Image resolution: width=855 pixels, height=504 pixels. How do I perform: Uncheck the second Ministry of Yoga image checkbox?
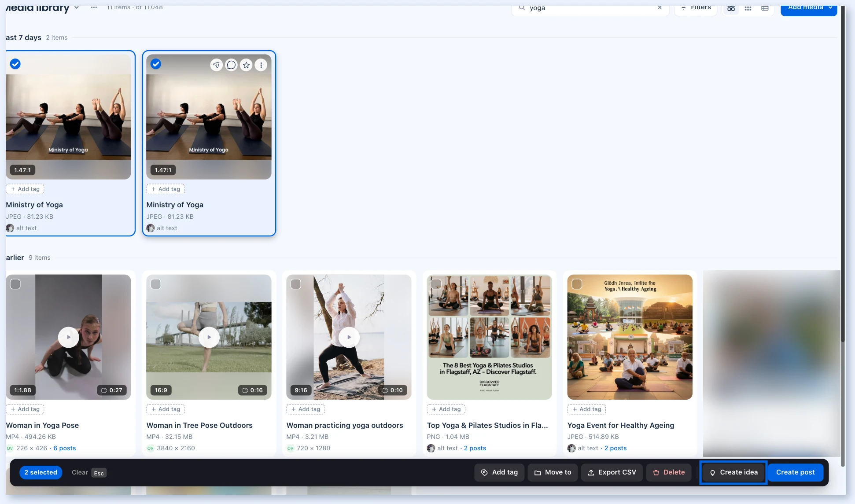[156, 64]
